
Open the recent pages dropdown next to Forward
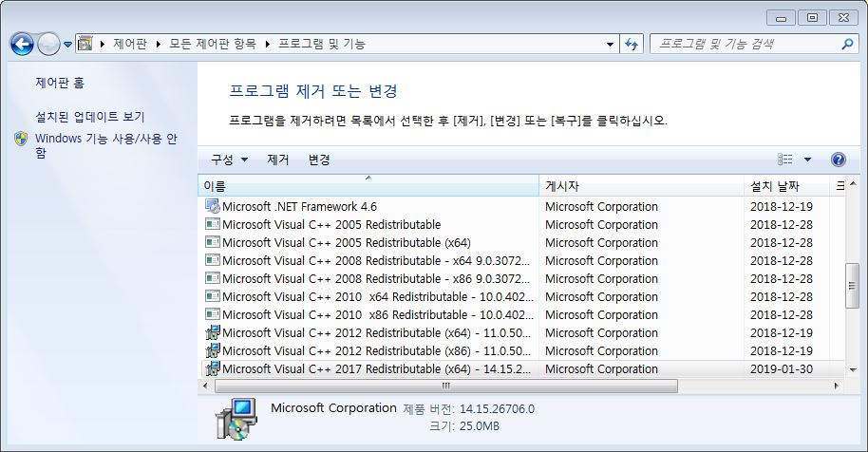tap(67, 45)
